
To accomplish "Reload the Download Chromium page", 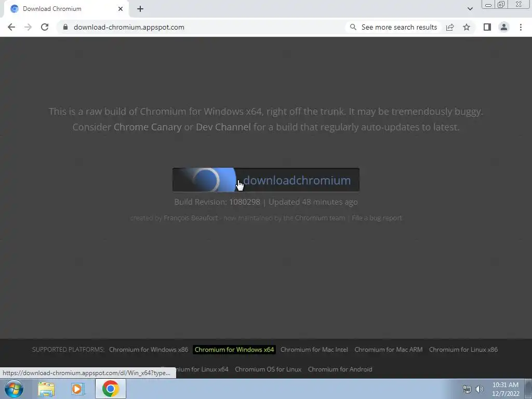I will coord(45,27).
